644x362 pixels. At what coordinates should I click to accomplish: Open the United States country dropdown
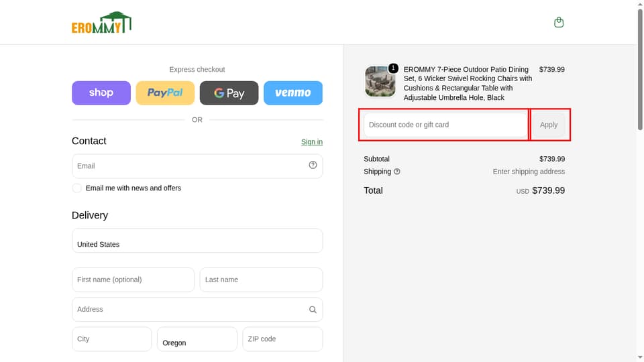(197, 241)
